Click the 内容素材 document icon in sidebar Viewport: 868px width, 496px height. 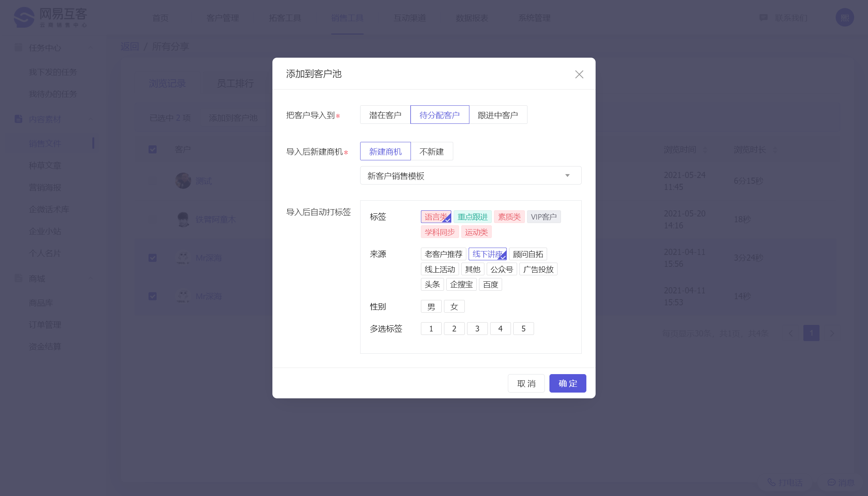(x=18, y=119)
